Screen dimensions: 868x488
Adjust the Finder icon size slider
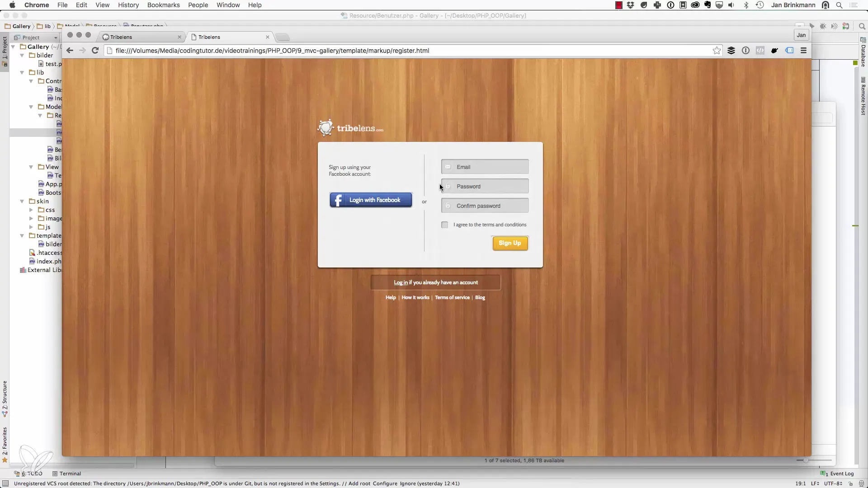(x=805, y=460)
